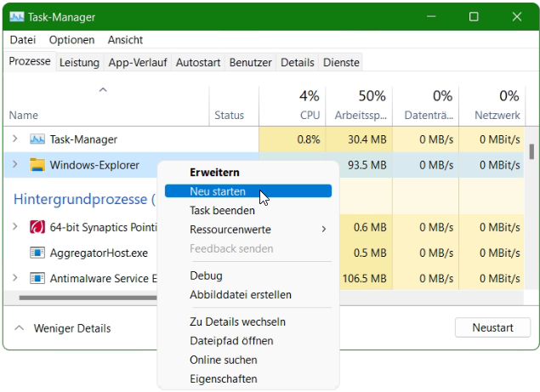Image resolution: width=540 pixels, height=392 pixels.
Task: Click the 0.6 MB memory cell
Action: click(366, 227)
